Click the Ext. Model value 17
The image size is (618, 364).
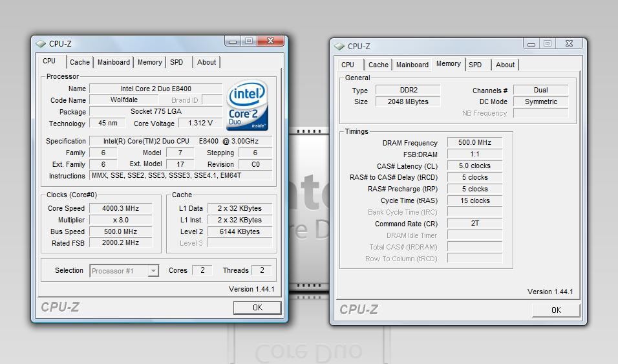coord(180,164)
